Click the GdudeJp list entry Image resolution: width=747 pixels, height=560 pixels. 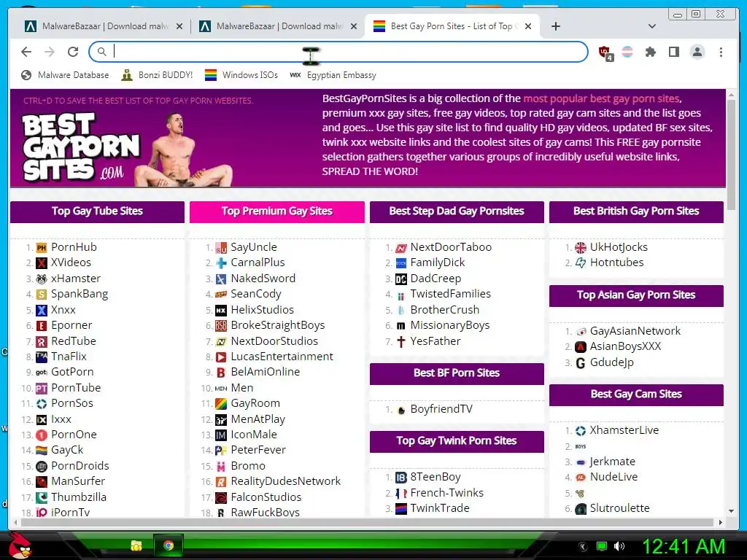[612, 362]
